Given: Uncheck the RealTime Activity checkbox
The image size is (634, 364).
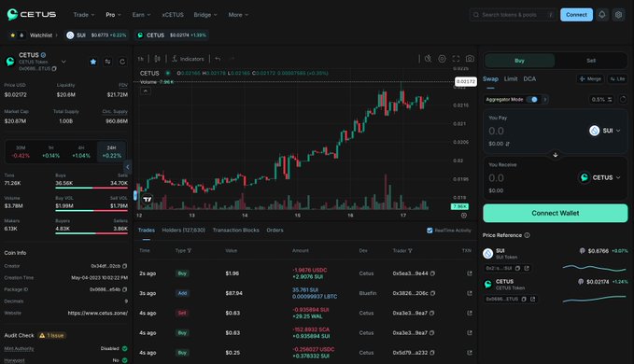Looking at the screenshot, I should point(430,231).
